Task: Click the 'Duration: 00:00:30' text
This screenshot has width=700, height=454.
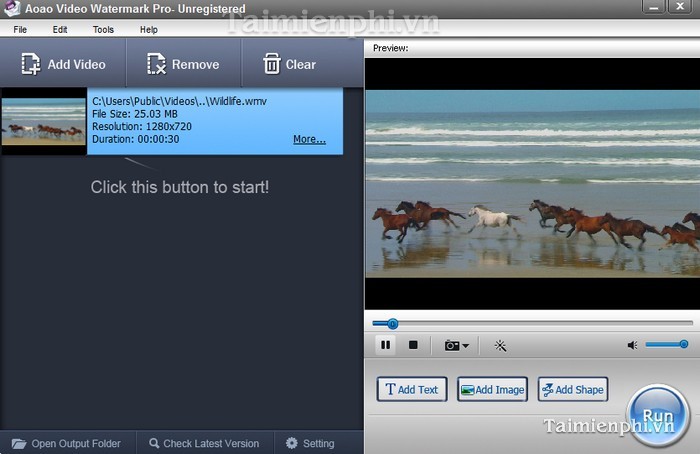Action: pyautogui.click(x=135, y=139)
